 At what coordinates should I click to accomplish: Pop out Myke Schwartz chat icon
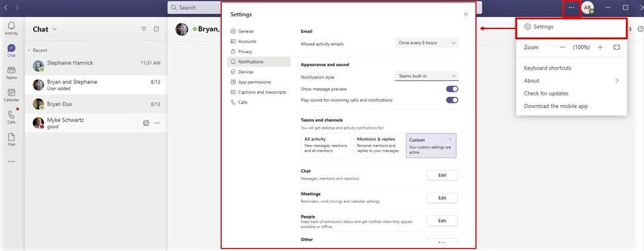tap(146, 123)
